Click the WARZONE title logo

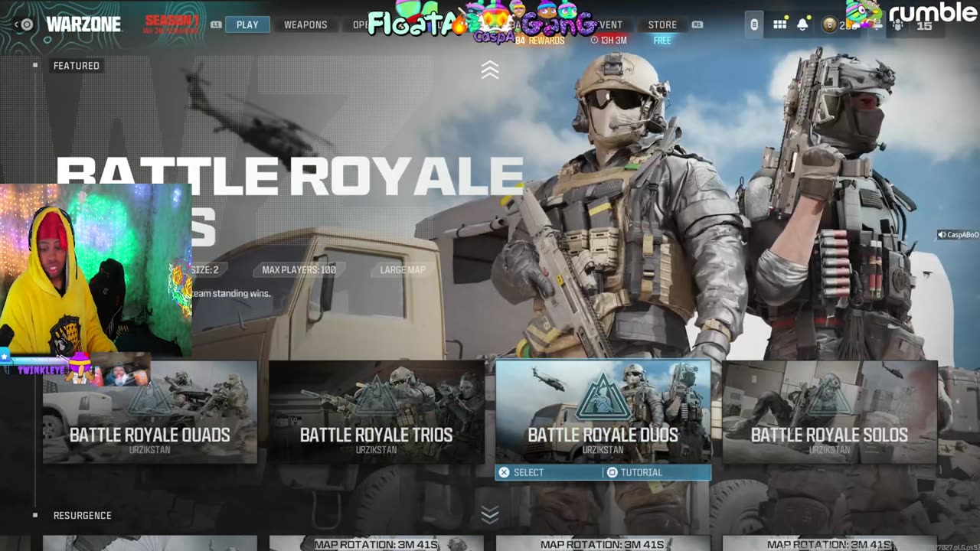(x=83, y=24)
